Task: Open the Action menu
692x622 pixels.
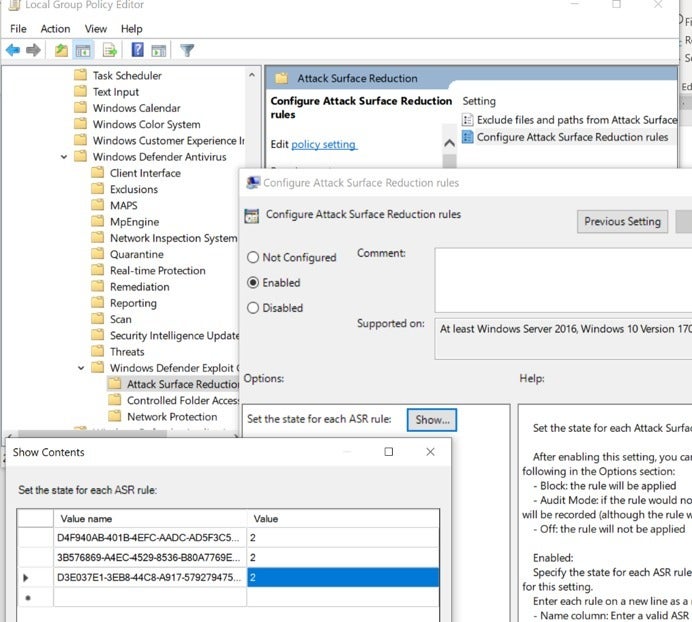Action: [x=55, y=29]
